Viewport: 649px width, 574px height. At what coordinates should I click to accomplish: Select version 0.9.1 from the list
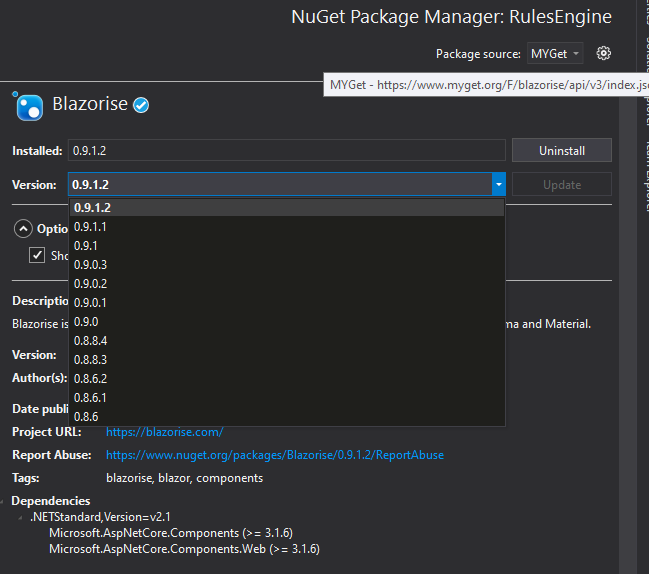[x=286, y=246]
